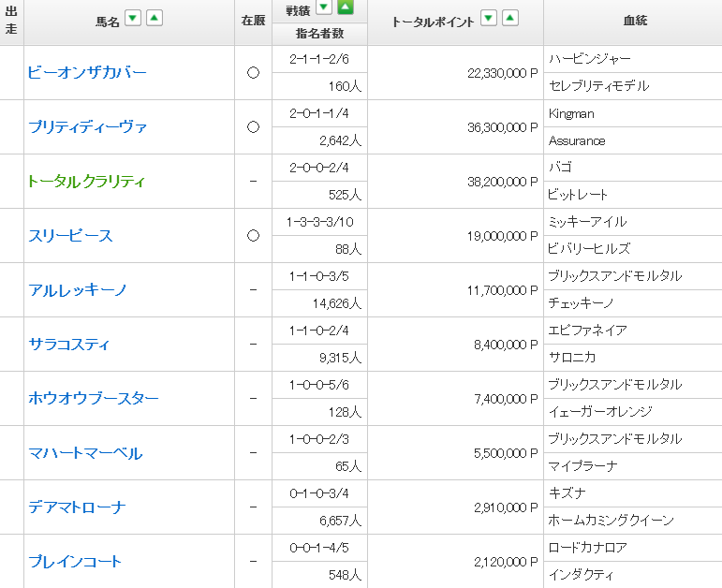Click デアマトローナ horse link
The height and width of the screenshot is (588, 722).
77,507
